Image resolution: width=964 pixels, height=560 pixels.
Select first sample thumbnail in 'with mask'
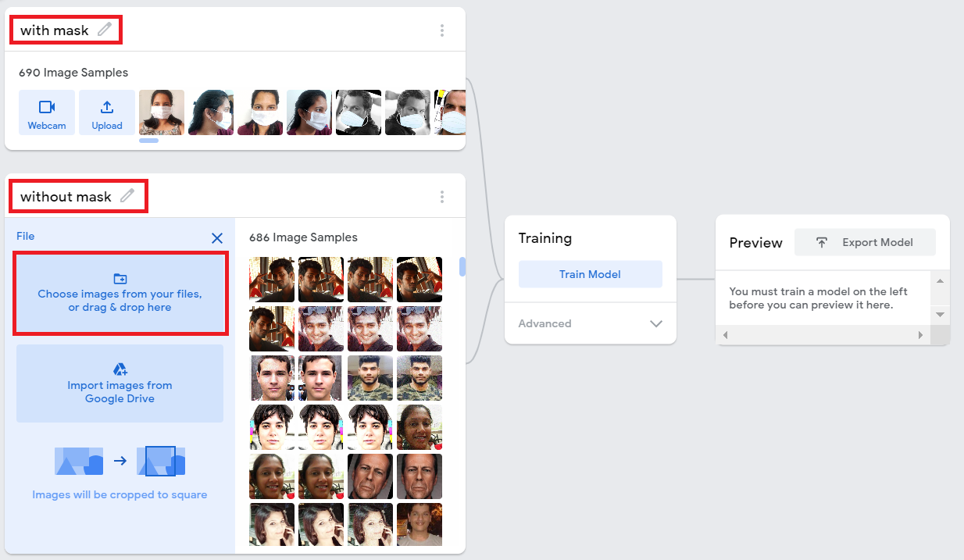click(x=162, y=112)
